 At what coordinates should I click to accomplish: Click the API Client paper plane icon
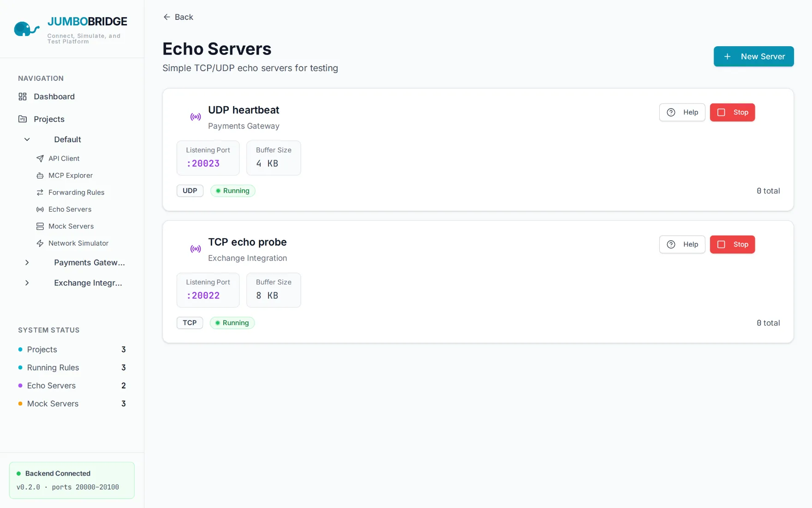[40, 158]
